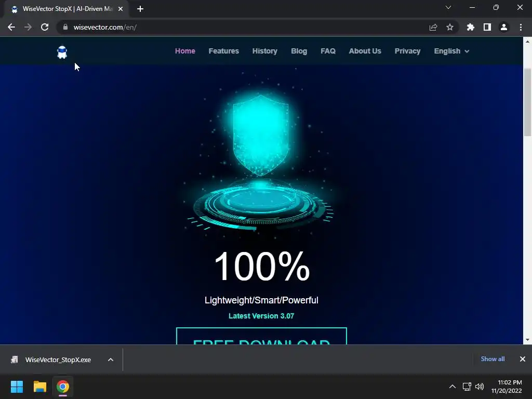Open the clock showing 11:02 PM
This screenshot has width=532, height=399.
click(507, 387)
